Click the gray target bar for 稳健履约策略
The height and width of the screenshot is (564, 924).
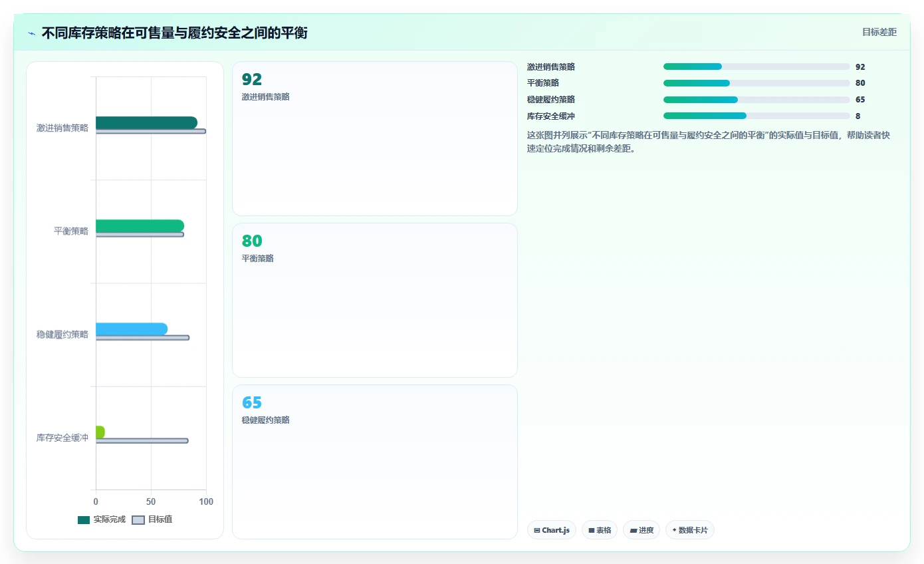click(x=143, y=338)
